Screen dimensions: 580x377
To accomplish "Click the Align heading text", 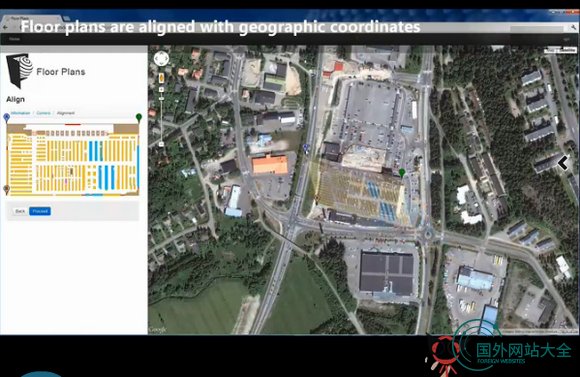I will [x=16, y=99].
